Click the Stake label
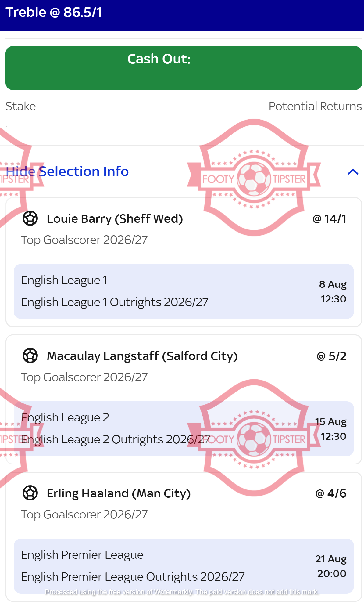This screenshot has width=364, height=603. [21, 106]
